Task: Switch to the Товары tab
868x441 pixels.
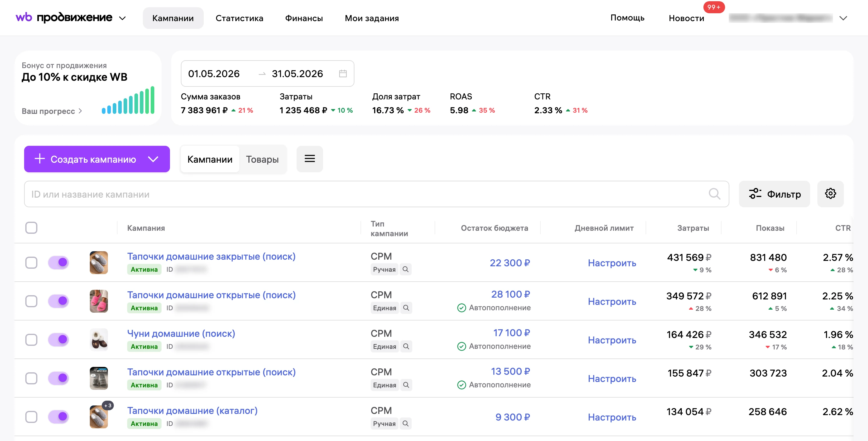Action: click(x=262, y=159)
